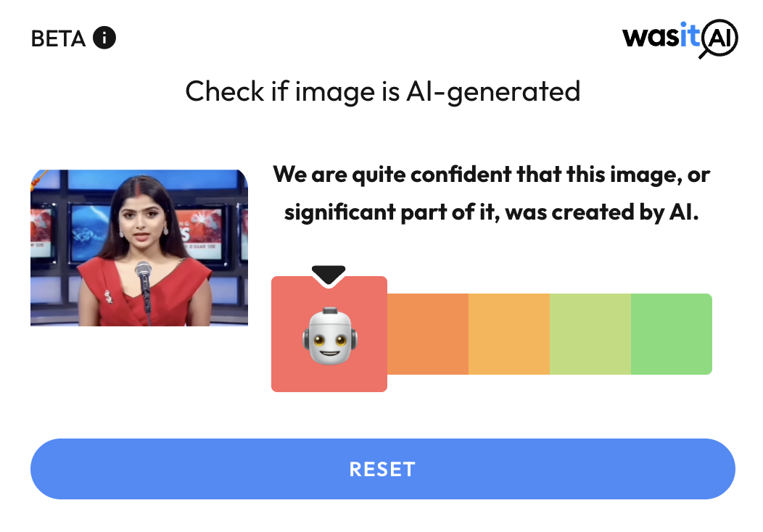The image size is (763, 532).
Task: Select the dark orange scale segment
Action: click(428, 333)
